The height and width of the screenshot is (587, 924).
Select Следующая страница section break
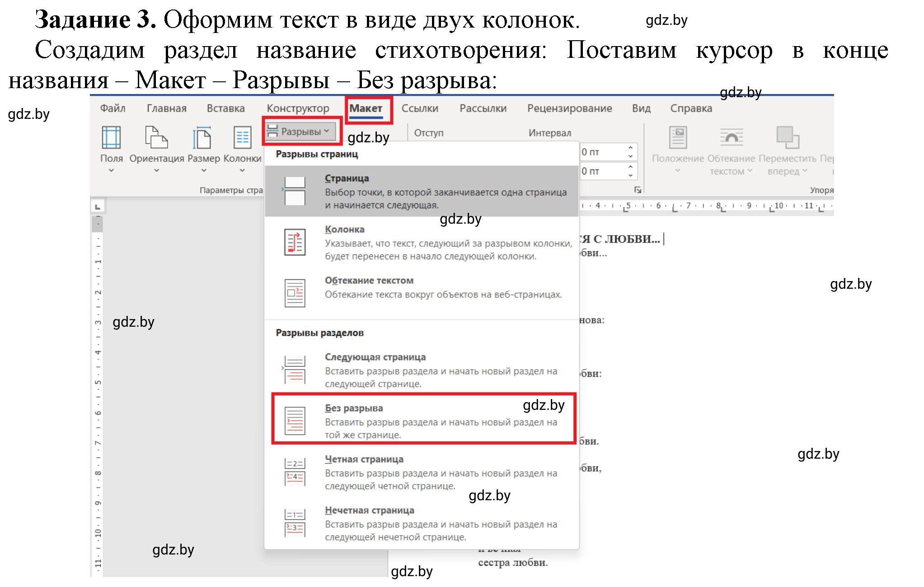[x=422, y=370]
